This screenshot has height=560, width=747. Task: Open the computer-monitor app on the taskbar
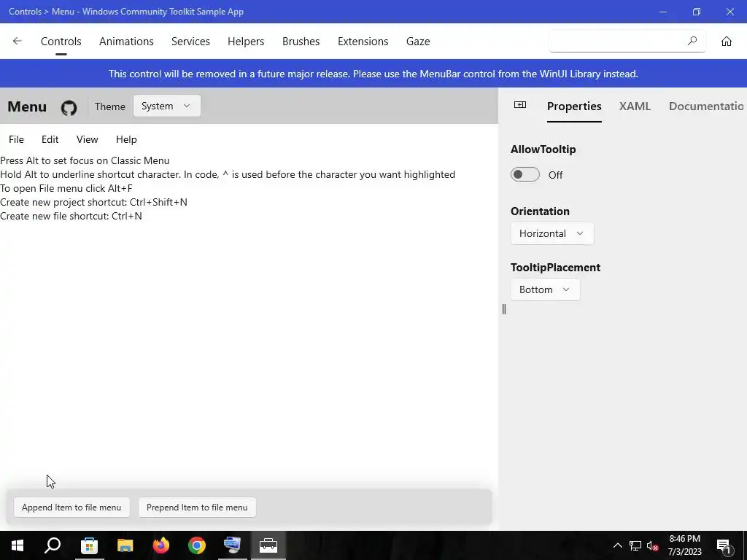(x=233, y=545)
